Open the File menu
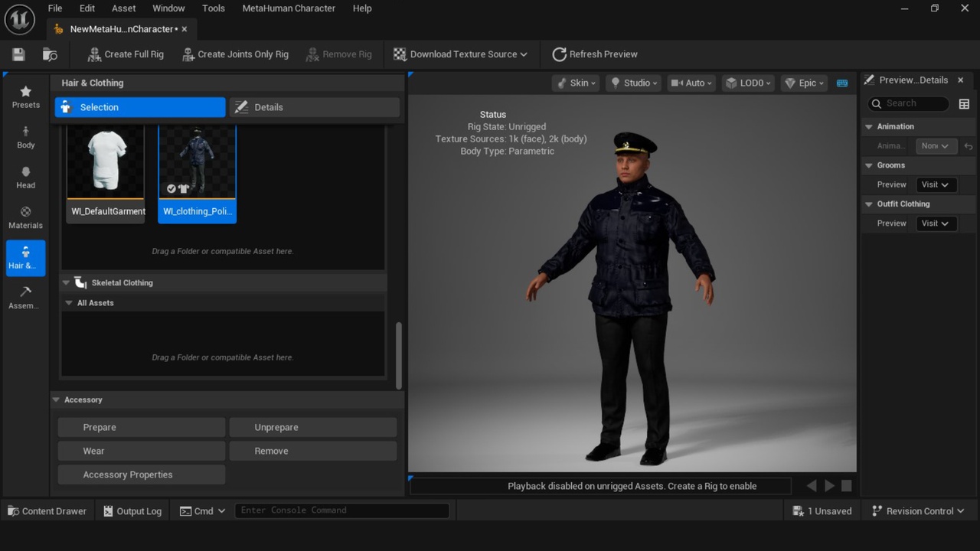 click(55, 8)
